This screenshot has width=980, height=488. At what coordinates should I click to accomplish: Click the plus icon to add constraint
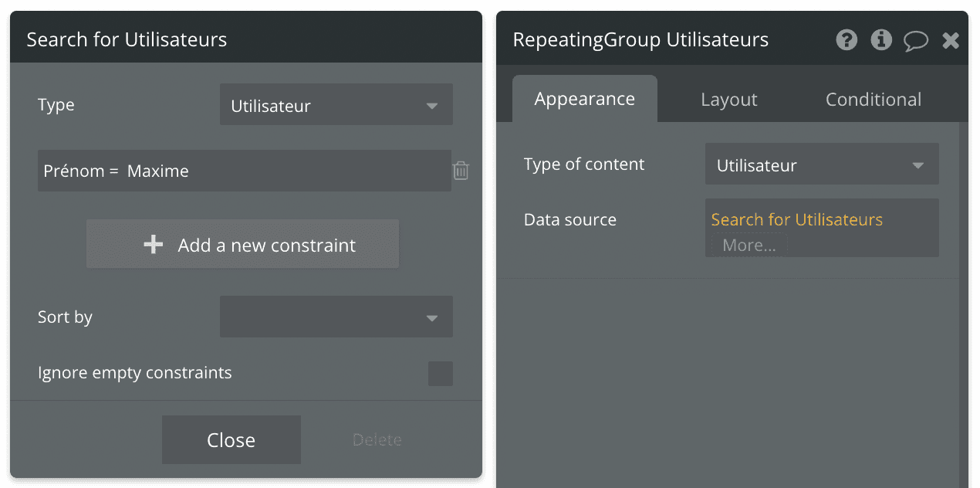pyautogui.click(x=154, y=245)
